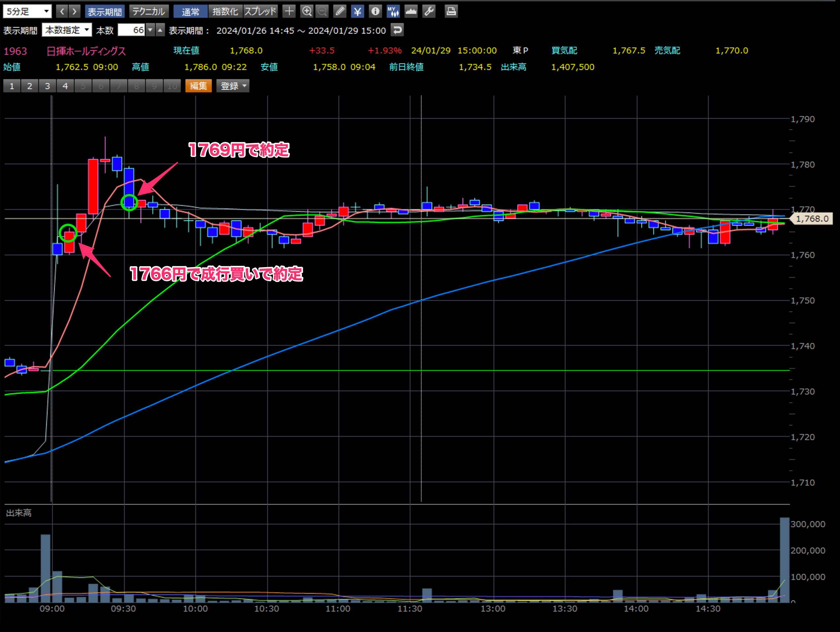Image resolution: width=840 pixels, height=632 pixels.
Task: Select the pencil drawing tool icon
Action: [340, 12]
